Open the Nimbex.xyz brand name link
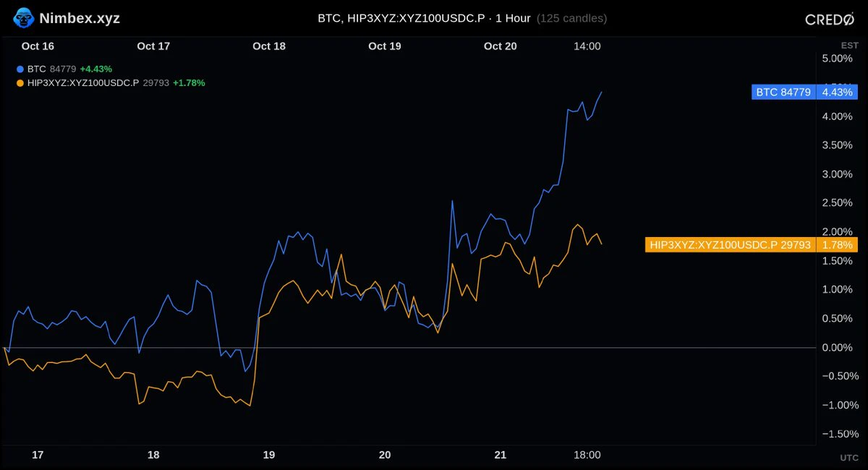This screenshot has width=868, height=470. tap(80, 18)
